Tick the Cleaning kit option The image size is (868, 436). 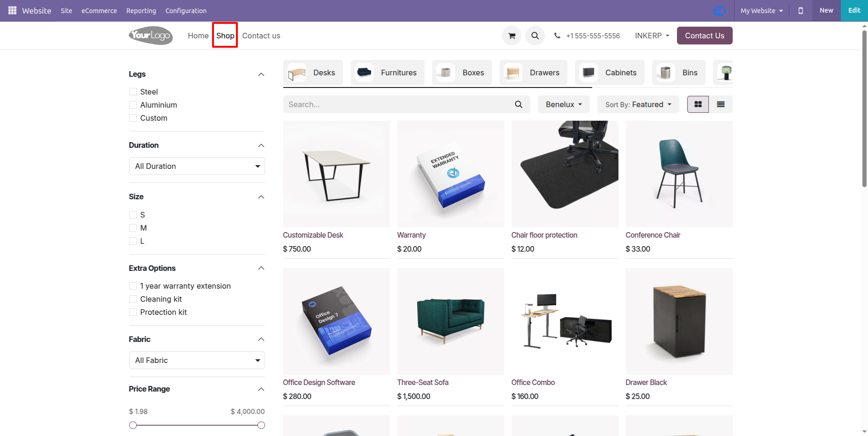coord(133,299)
